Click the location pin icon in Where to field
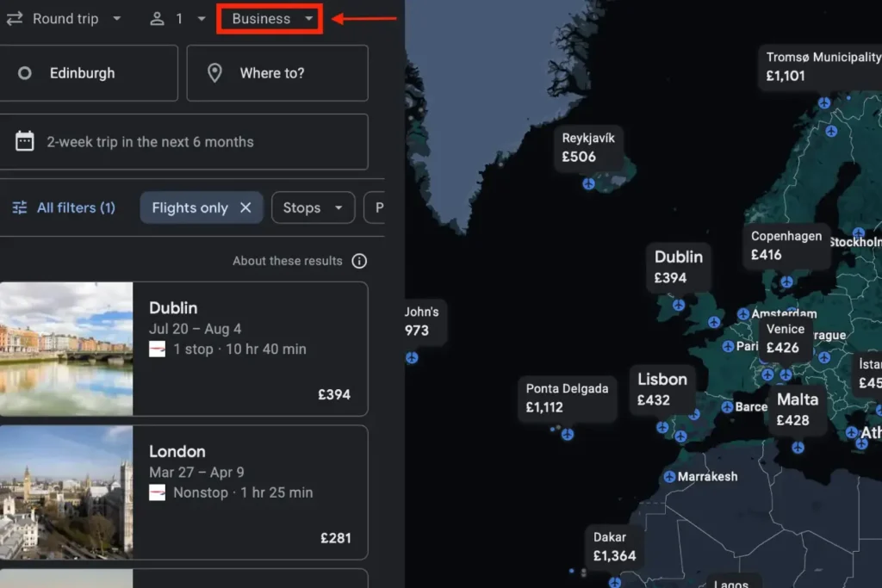The image size is (882, 588). pyautogui.click(x=214, y=73)
